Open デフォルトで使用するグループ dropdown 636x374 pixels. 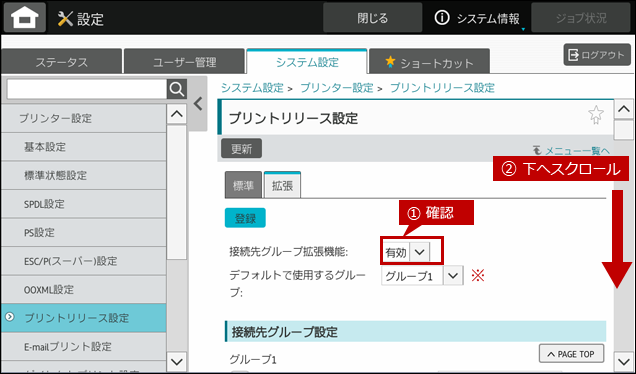422,276
